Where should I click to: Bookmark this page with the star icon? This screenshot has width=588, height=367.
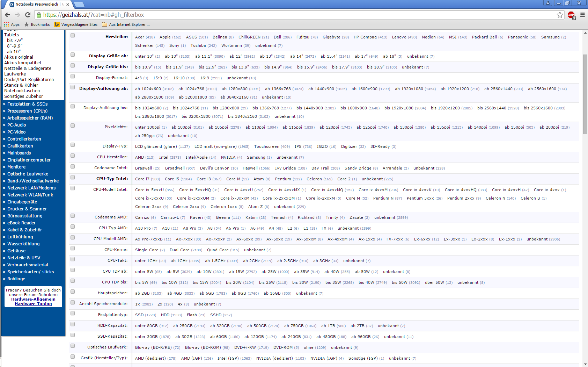click(560, 15)
